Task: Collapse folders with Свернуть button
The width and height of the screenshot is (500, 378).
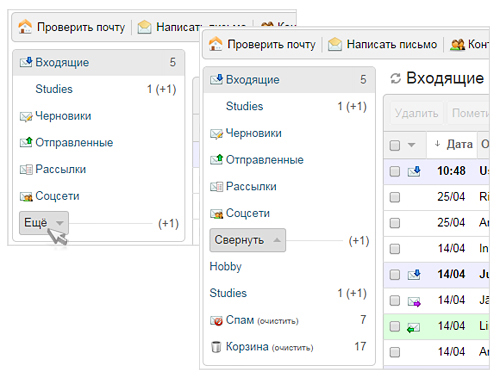Action: tap(248, 240)
